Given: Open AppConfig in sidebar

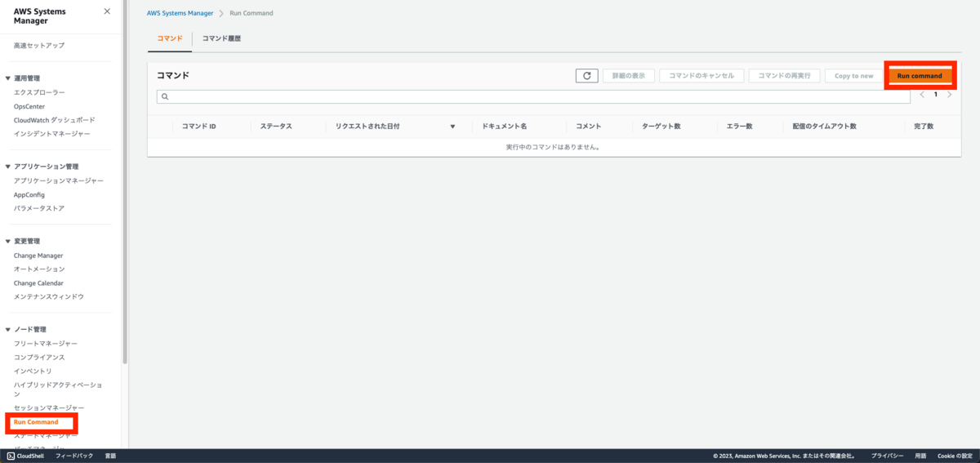Looking at the screenshot, I should pos(29,194).
